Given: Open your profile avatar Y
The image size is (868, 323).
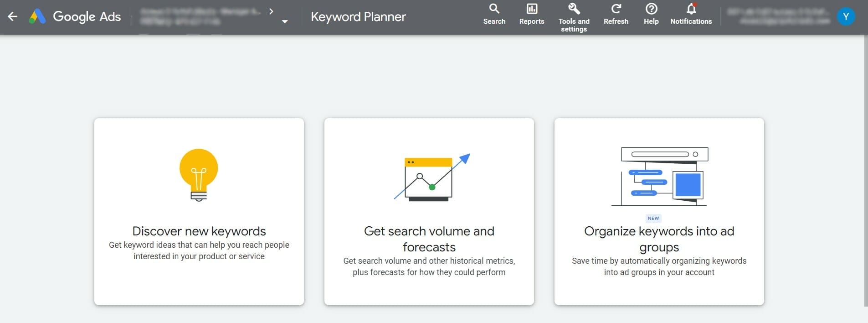Looking at the screenshot, I should 847,16.
